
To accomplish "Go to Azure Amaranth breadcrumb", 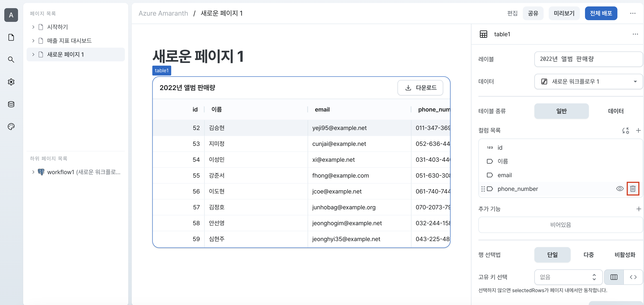I will (163, 13).
